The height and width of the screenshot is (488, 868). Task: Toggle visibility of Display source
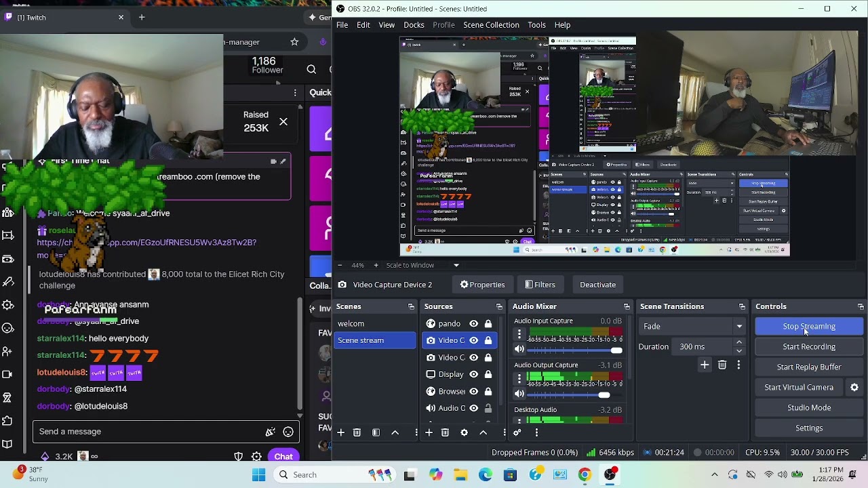[x=473, y=374]
